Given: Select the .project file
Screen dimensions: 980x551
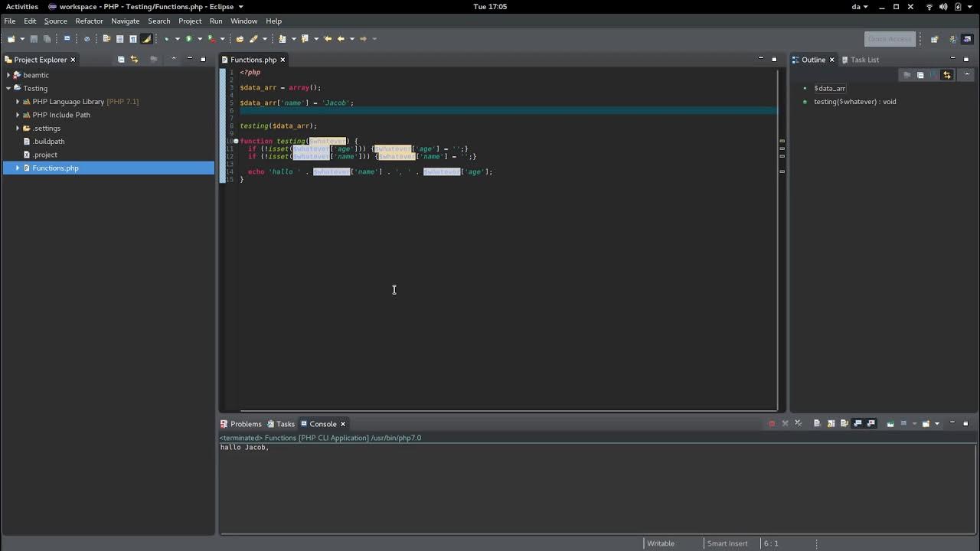Looking at the screenshot, I should (44, 155).
